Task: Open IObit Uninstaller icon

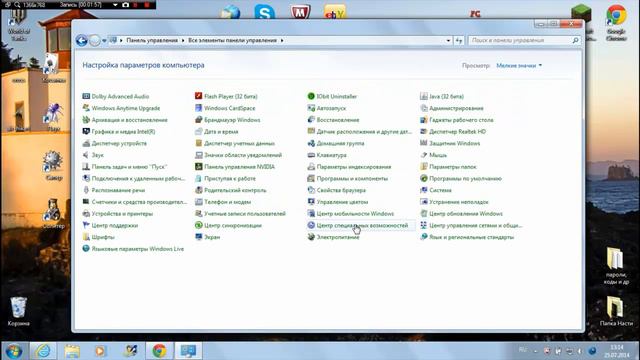Action: (x=311, y=96)
